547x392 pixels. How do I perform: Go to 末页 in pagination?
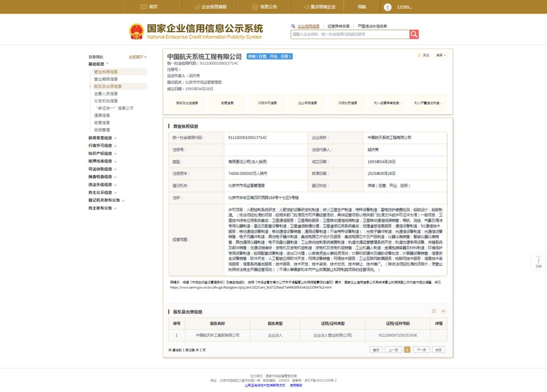tap(439, 350)
